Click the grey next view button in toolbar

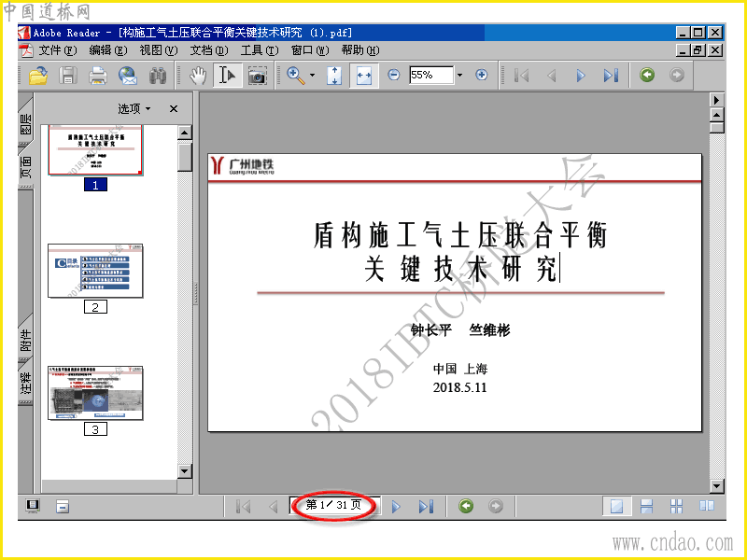[676, 75]
